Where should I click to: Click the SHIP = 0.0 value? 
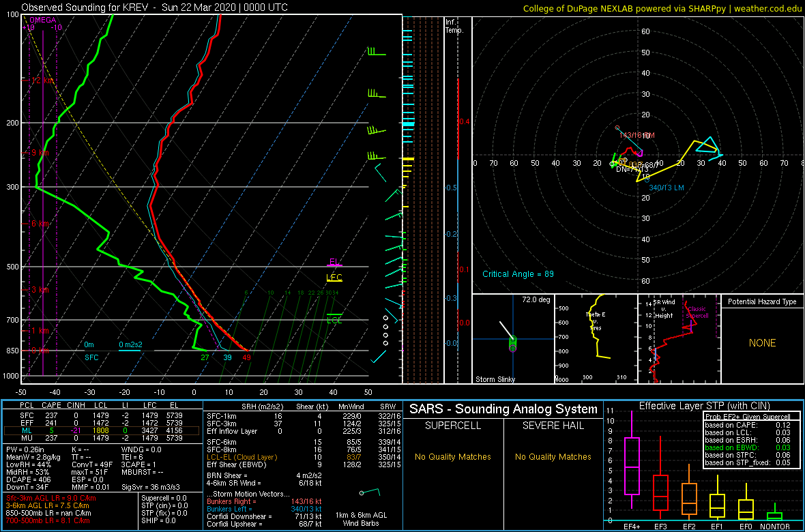[x=159, y=521]
